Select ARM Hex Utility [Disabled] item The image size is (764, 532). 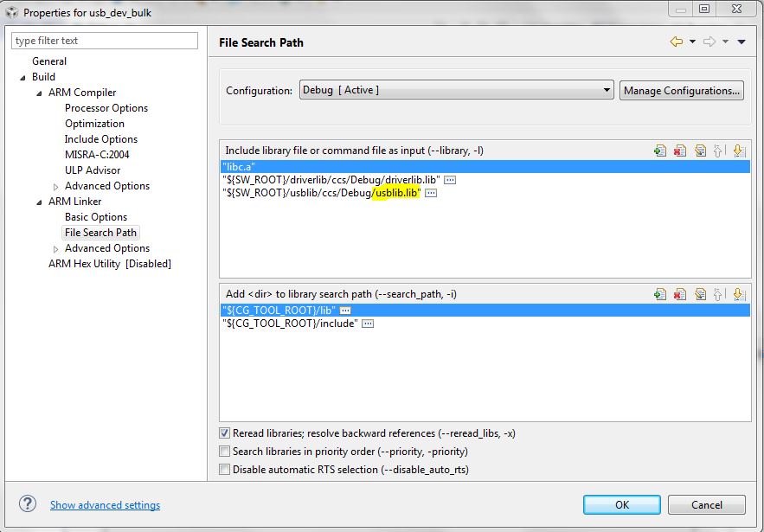(x=110, y=264)
